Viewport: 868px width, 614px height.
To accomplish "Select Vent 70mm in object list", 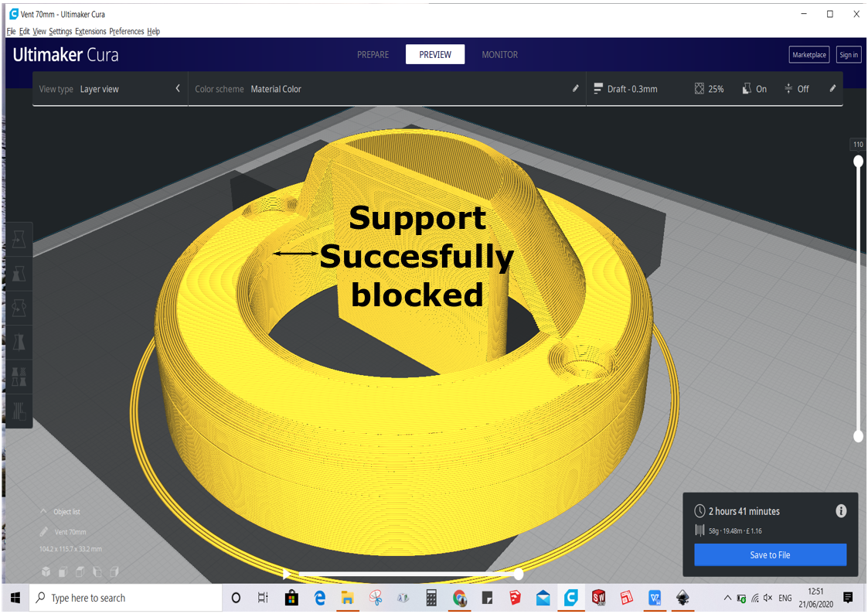I will pyautogui.click(x=70, y=532).
